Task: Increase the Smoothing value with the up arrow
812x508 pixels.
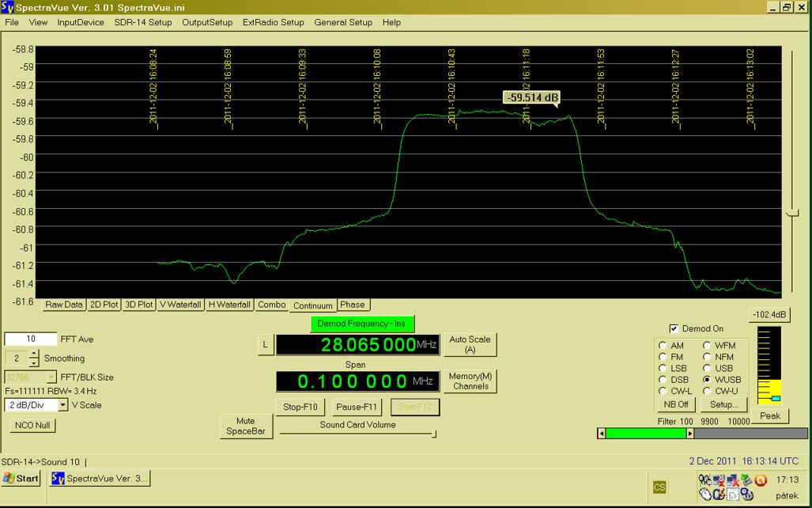Action: tap(34, 354)
